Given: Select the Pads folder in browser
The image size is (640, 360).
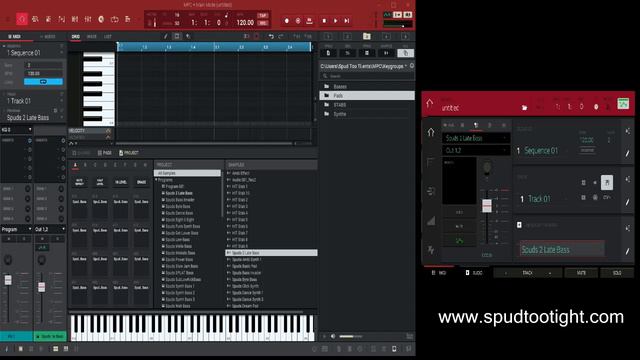Looking at the screenshot, I should point(367,96).
